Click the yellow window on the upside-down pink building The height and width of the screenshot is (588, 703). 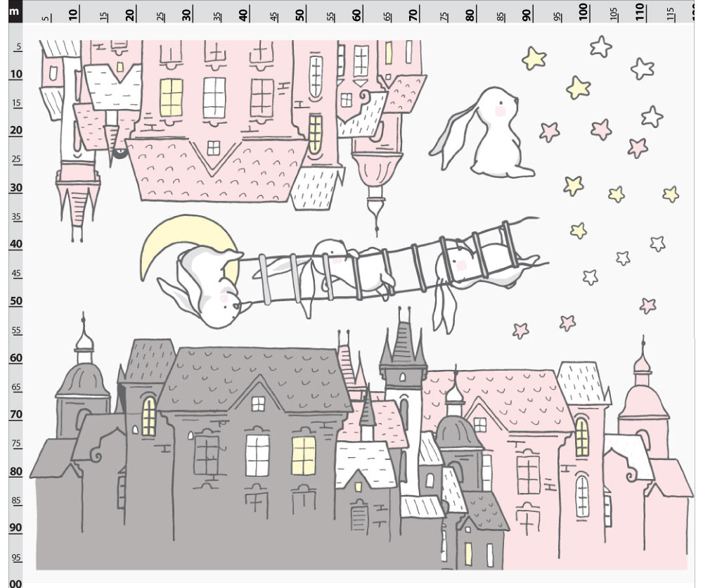coord(171,97)
